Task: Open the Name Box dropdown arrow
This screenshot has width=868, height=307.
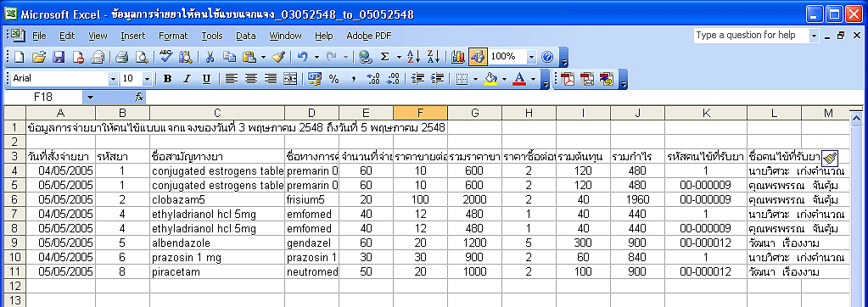Action: 90,98
